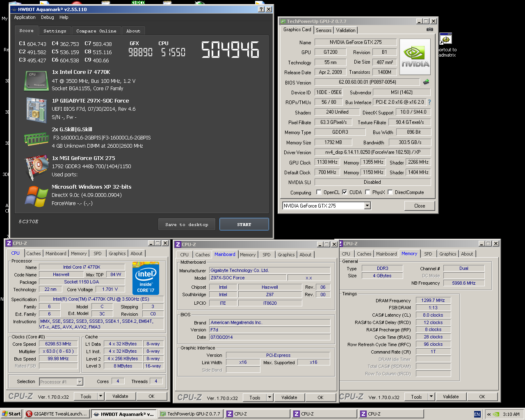Screen dimensions: 525x420
Task: Open SPD tab in CPU-Z Memory window
Action: click(x=428, y=254)
